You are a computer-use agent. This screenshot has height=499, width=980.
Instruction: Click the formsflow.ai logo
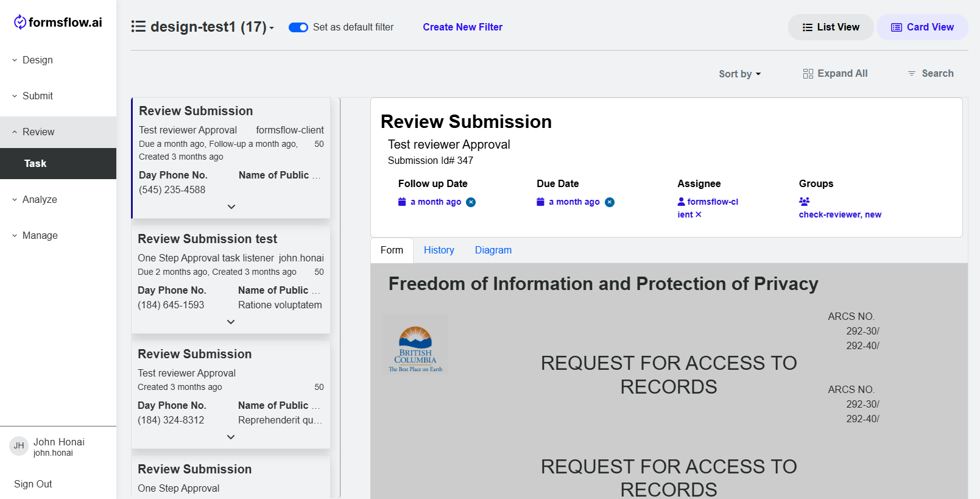(58, 23)
